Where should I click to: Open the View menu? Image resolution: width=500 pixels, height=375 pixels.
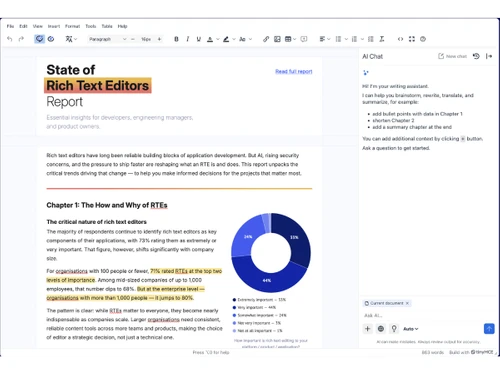[38, 26]
